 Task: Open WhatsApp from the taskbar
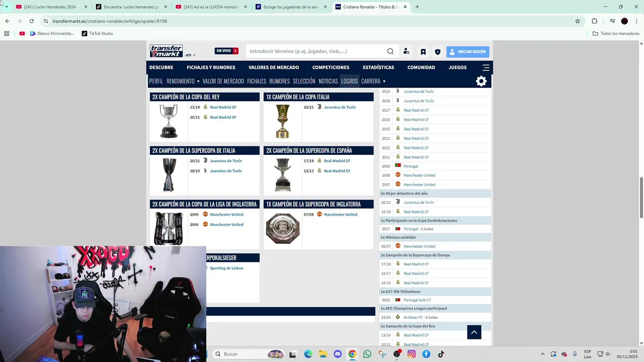[x=367, y=354]
